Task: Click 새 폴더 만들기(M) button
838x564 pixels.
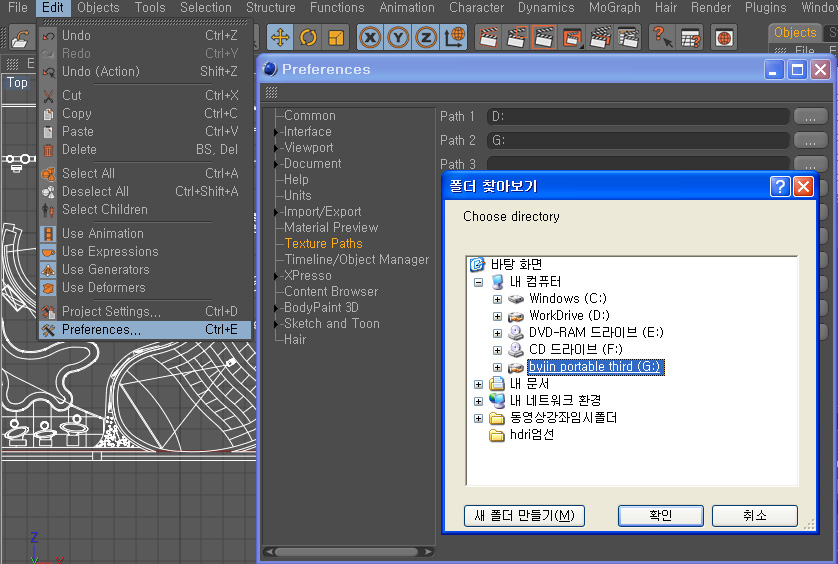Action: (x=524, y=516)
